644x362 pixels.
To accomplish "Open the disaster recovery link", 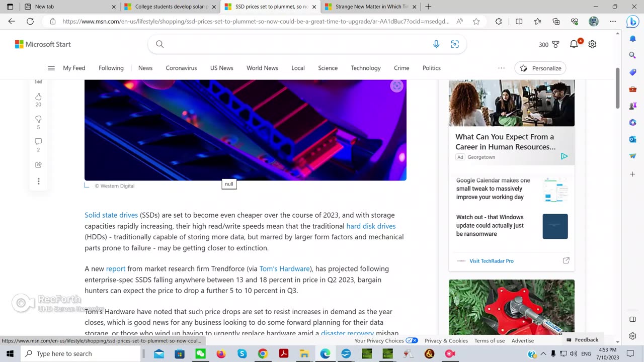I will point(347,333).
